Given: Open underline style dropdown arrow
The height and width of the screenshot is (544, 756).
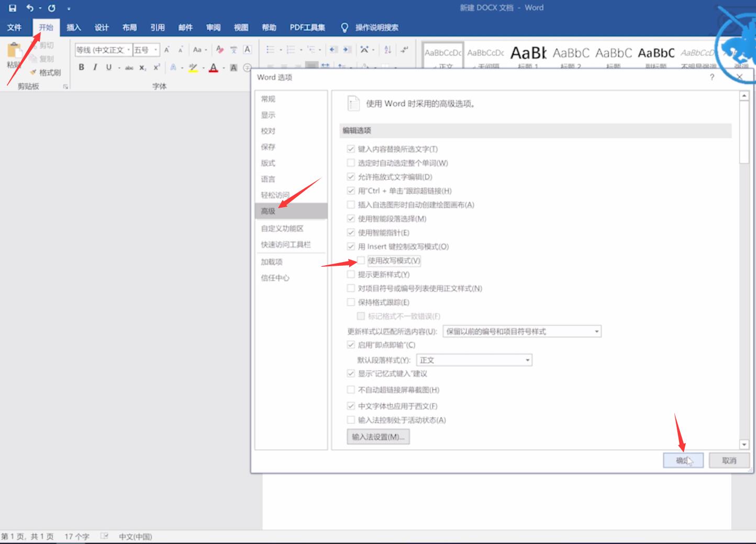Looking at the screenshot, I should 119,67.
